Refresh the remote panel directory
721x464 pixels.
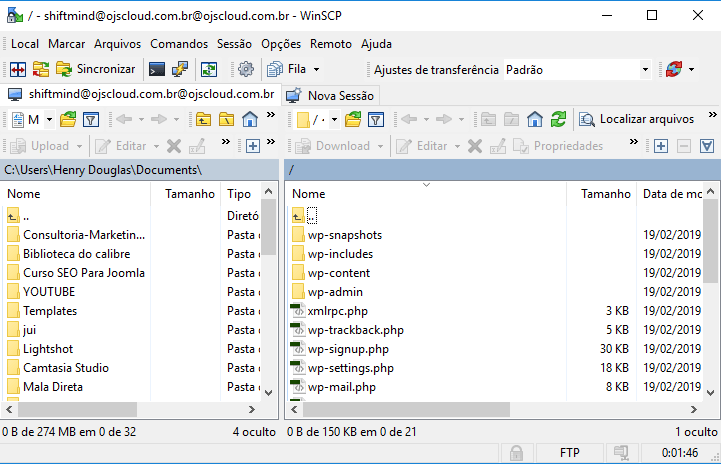pos(558,119)
